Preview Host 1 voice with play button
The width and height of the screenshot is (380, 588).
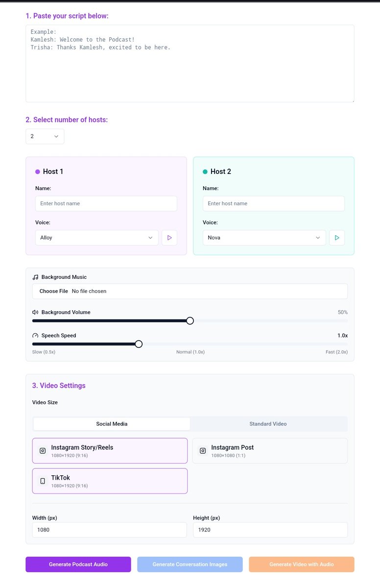[169, 238]
